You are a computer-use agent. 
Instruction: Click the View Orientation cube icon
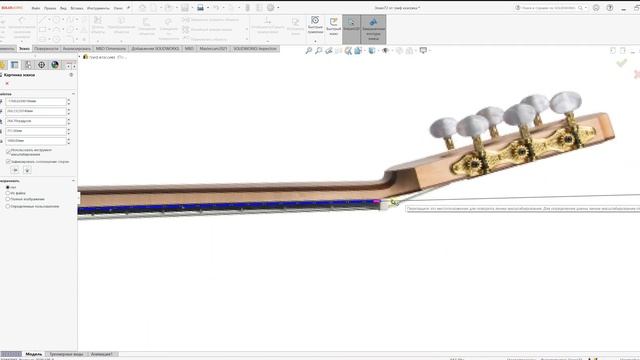[x=358, y=51]
